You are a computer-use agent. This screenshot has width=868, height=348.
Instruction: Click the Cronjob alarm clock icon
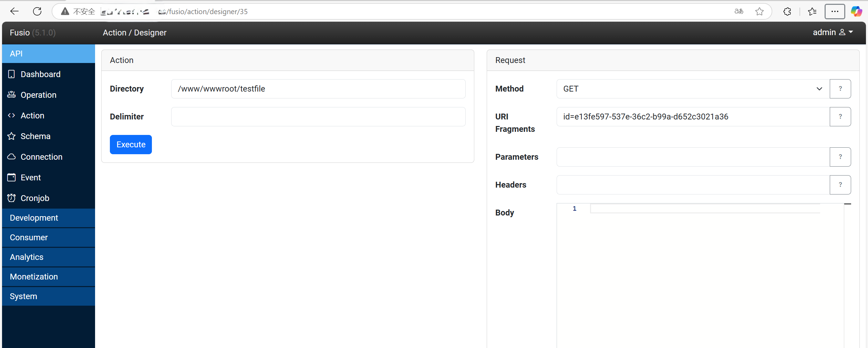click(11, 198)
